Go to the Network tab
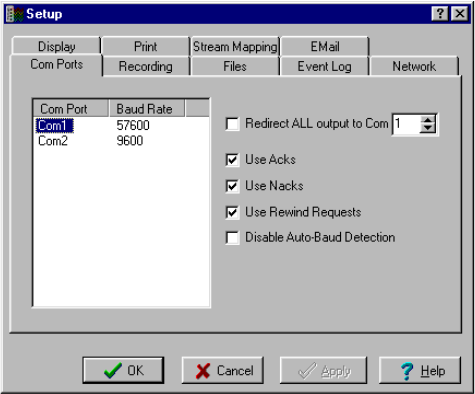 (x=414, y=66)
